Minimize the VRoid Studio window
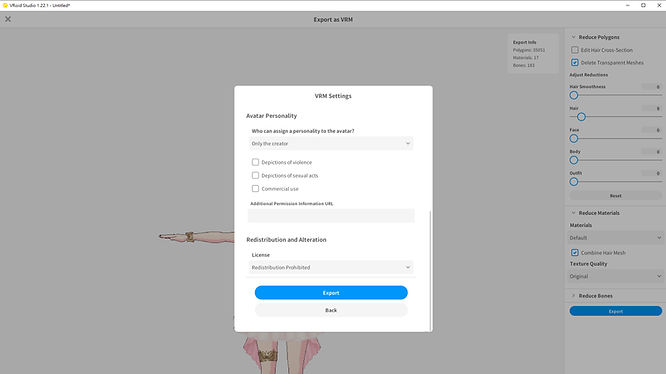The width and height of the screenshot is (666, 374). pyautogui.click(x=628, y=5)
